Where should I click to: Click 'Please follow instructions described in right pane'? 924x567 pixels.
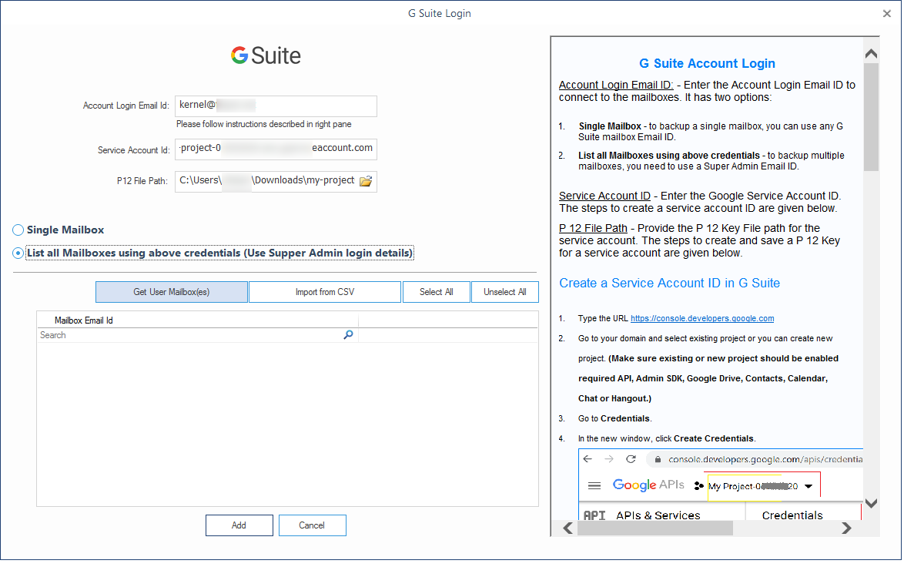pyautogui.click(x=264, y=124)
